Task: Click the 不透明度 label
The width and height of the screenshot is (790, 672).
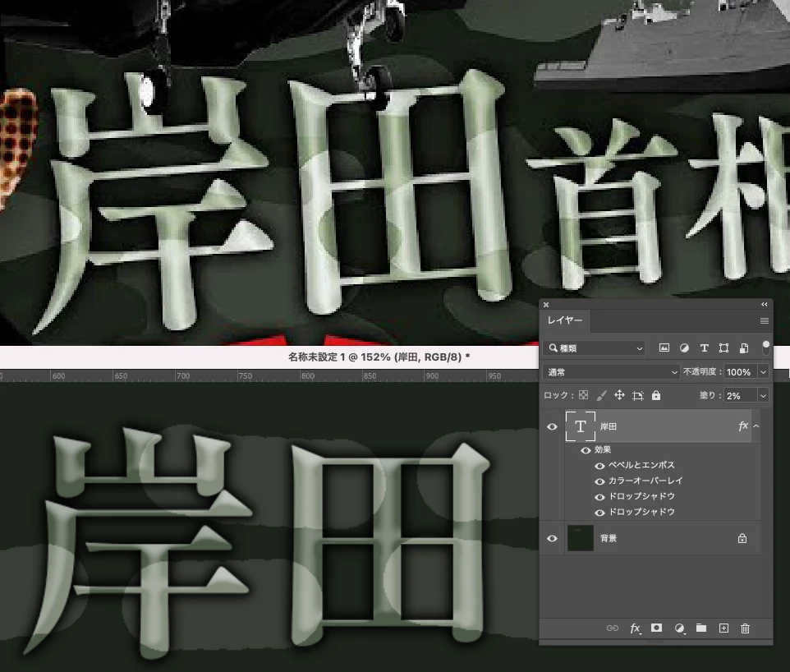Action: [x=701, y=371]
